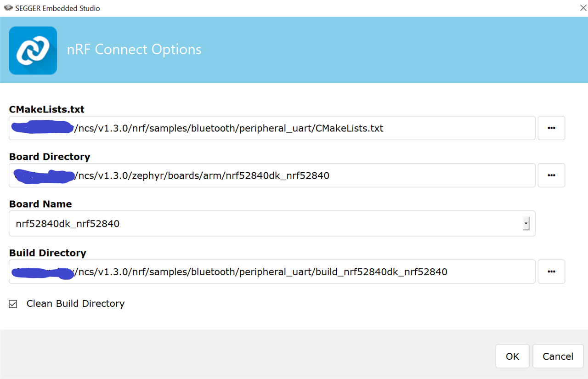Image resolution: width=588 pixels, height=379 pixels.
Task: Click OK to confirm nRF Connect options
Action: point(512,356)
